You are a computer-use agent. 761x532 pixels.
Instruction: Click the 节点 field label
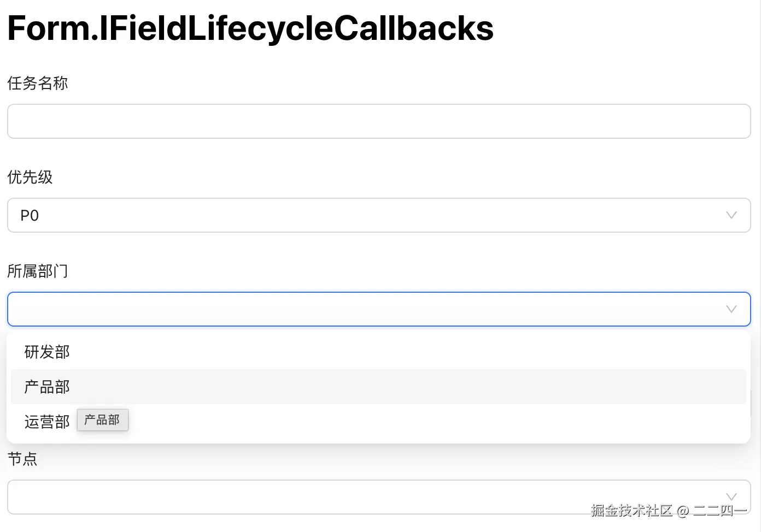(22, 459)
